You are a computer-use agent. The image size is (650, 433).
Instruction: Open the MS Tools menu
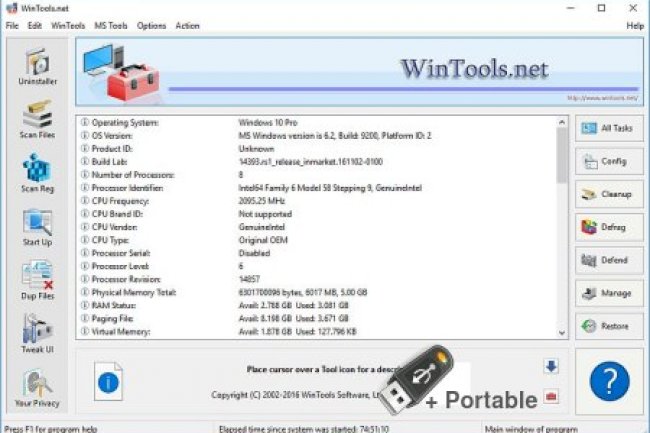(x=110, y=25)
